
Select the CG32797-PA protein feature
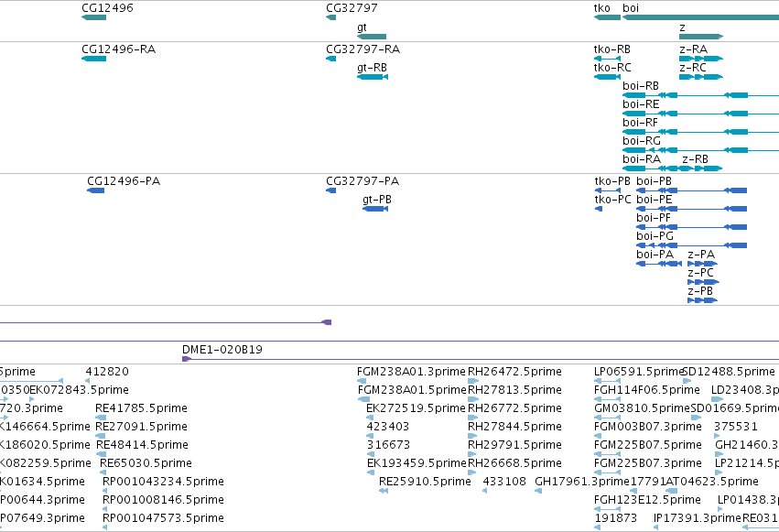(x=330, y=190)
